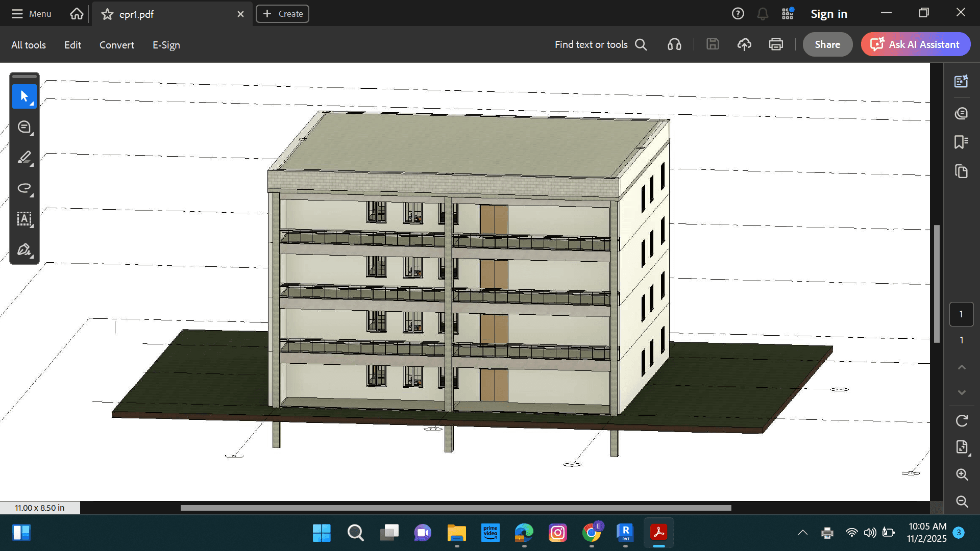Choose the freehand draw loop tool
This screenshot has width=980, height=551.
pyautogui.click(x=24, y=188)
